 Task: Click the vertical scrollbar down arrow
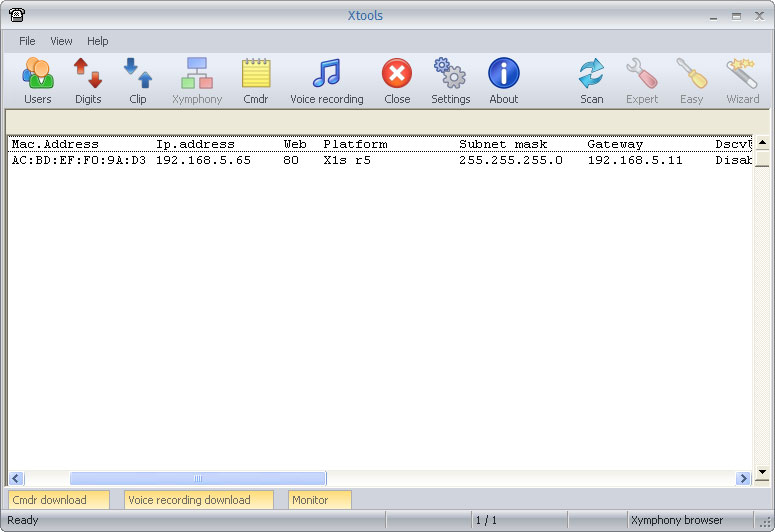coord(761,471)
